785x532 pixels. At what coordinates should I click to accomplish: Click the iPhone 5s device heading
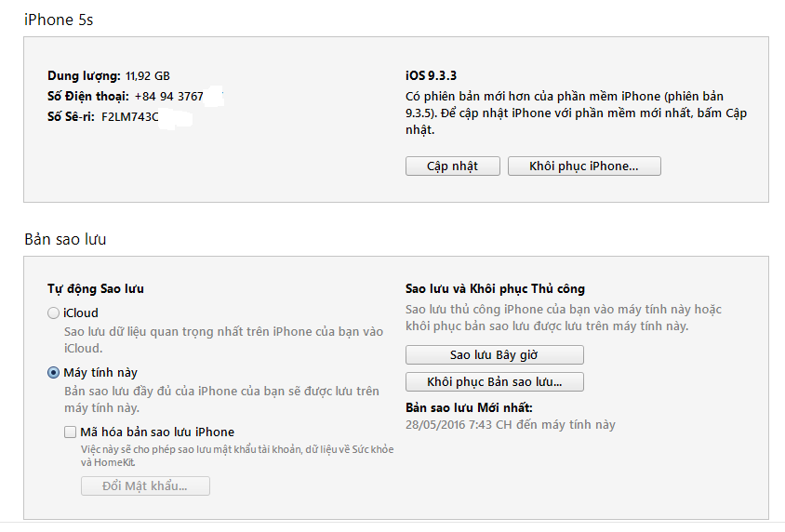(59, 19)
